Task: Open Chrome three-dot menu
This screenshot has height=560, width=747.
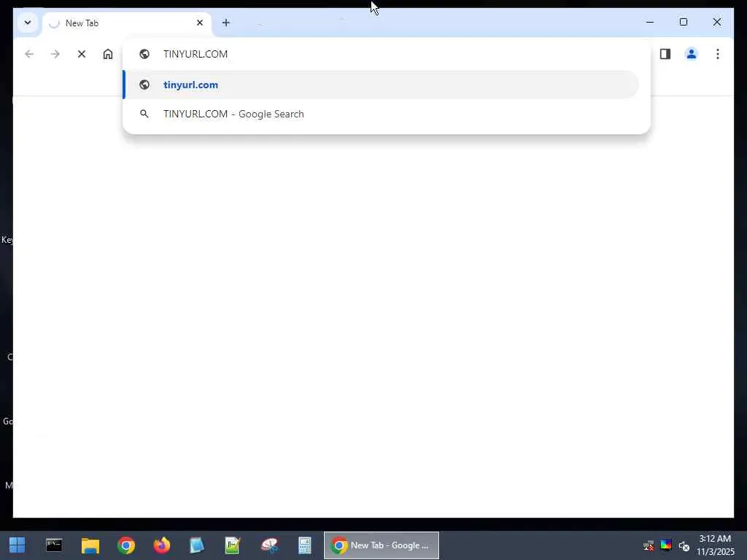Action: pyautogui.click(x=718, y=54)
